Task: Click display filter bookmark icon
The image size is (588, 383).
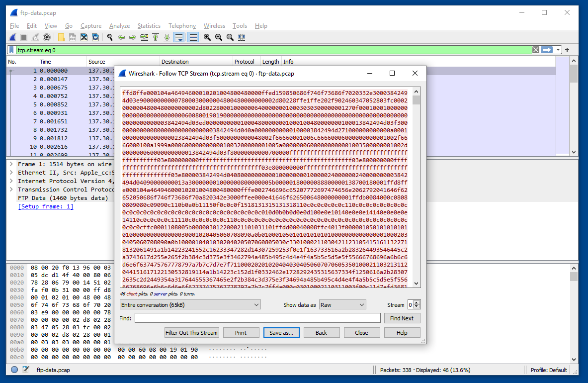Action: [11, 50]
